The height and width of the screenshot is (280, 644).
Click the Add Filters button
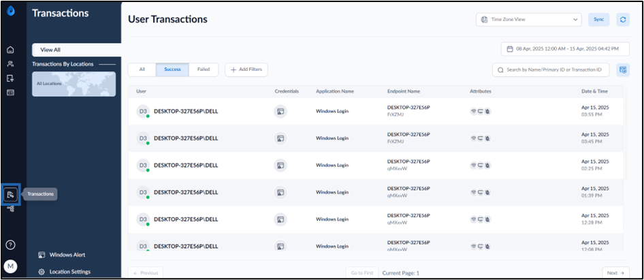tap(246, 70)
